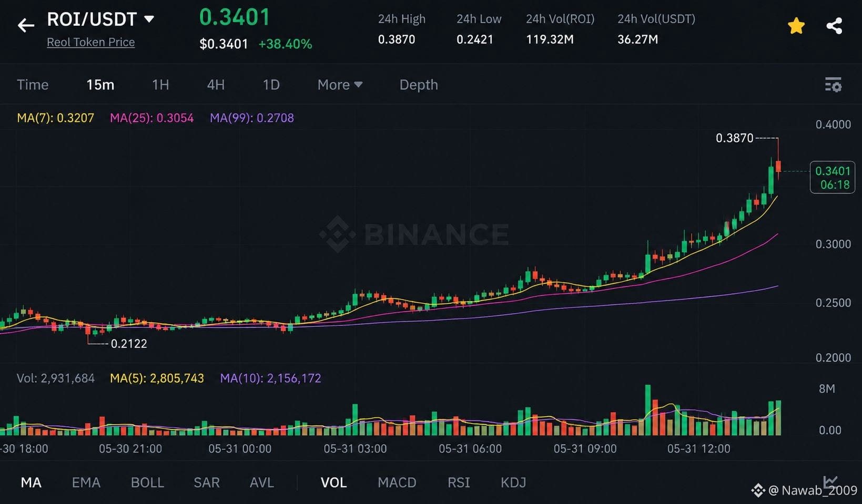Expand the ROI/USDT pair dropdown
This screenshot has width=862, height=504.
click(149, 19)
